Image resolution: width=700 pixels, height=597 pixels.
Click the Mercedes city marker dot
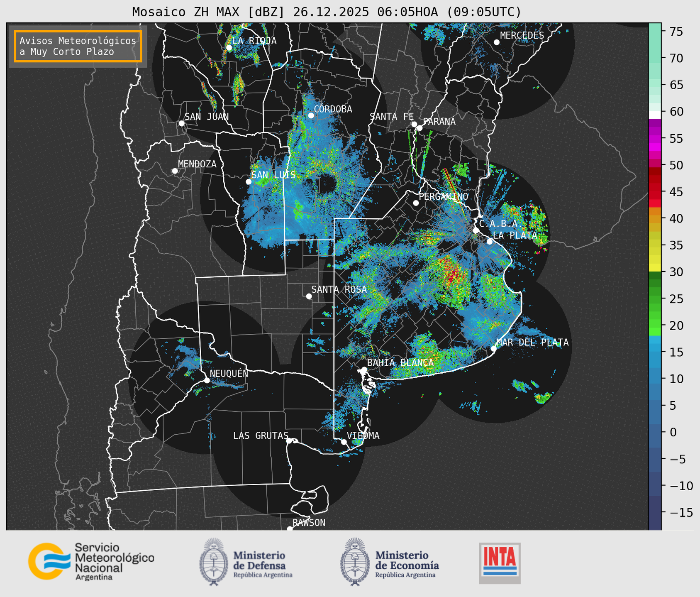[x=496, y=42]
